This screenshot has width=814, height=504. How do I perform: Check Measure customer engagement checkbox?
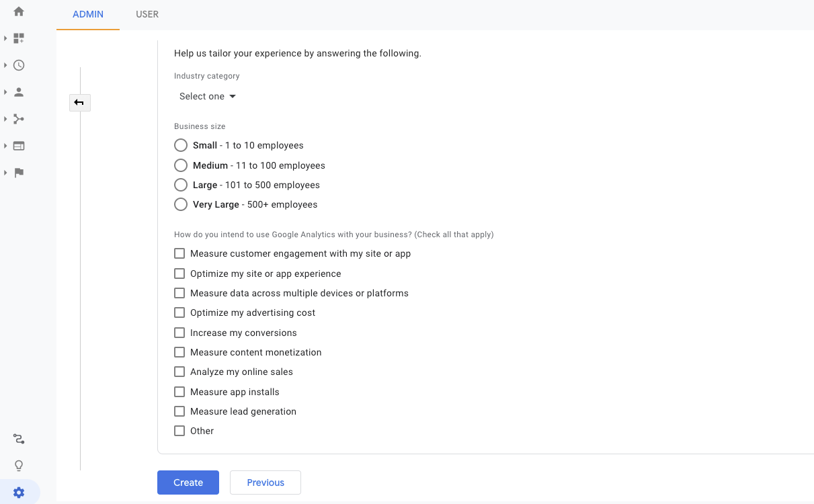click(179, 253)
